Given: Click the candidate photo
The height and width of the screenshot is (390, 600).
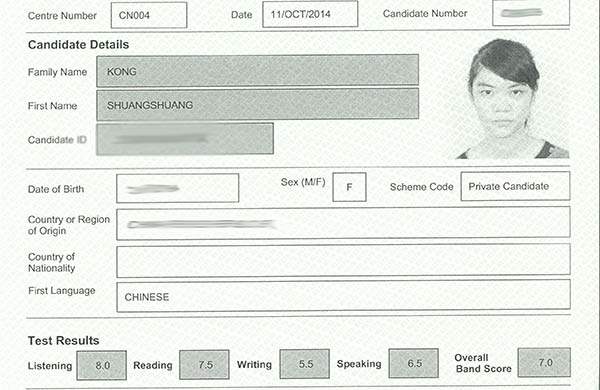Looking at the screenshot, I should [512, 99].
